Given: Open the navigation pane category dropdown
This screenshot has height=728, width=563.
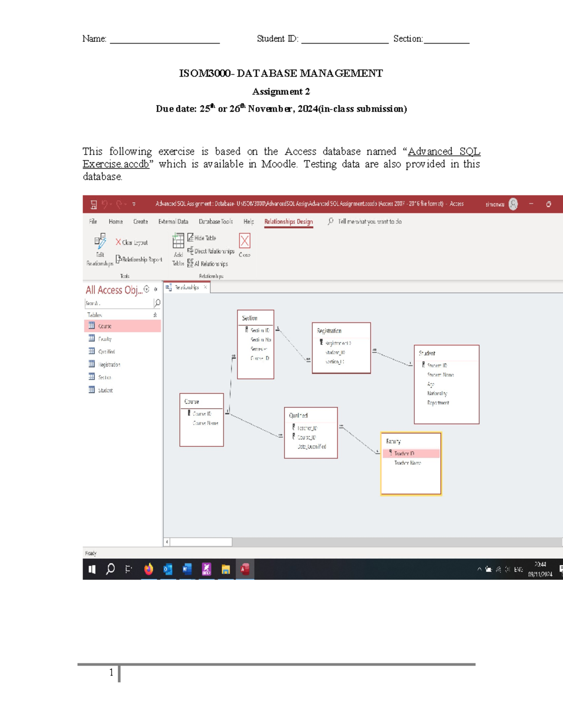Looking at the screenshot, I should 146,289.
